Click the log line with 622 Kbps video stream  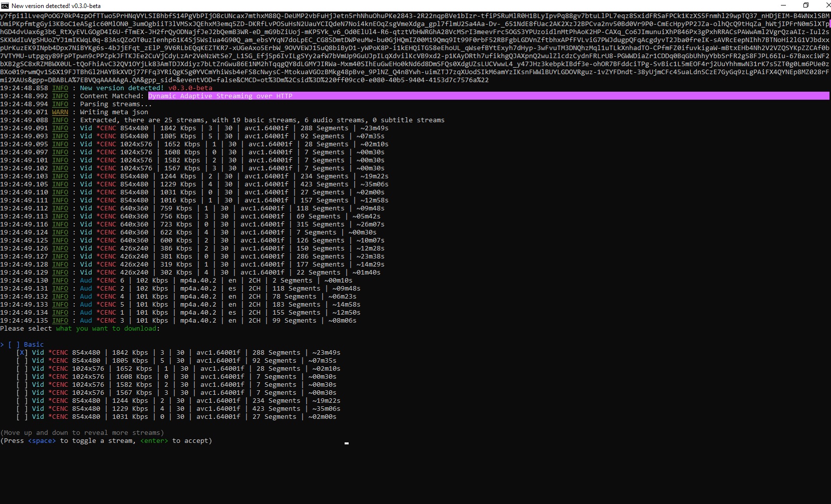[x=188, y=232]
